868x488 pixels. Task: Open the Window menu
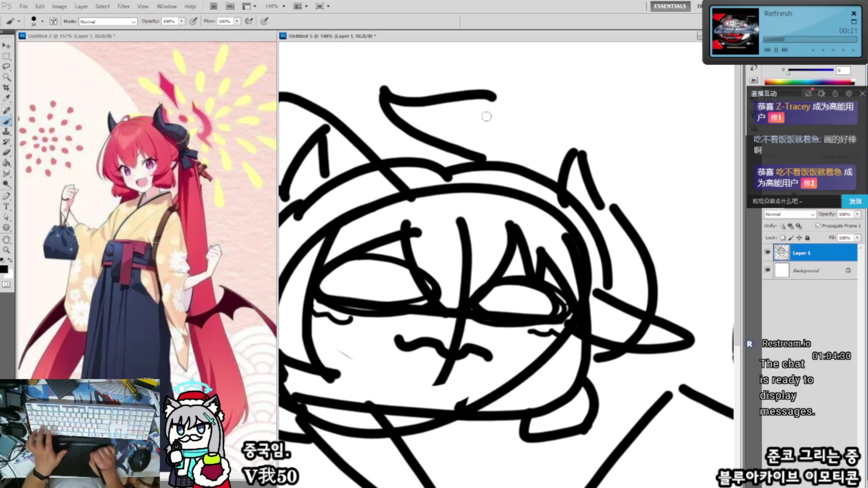click(166, 6)
